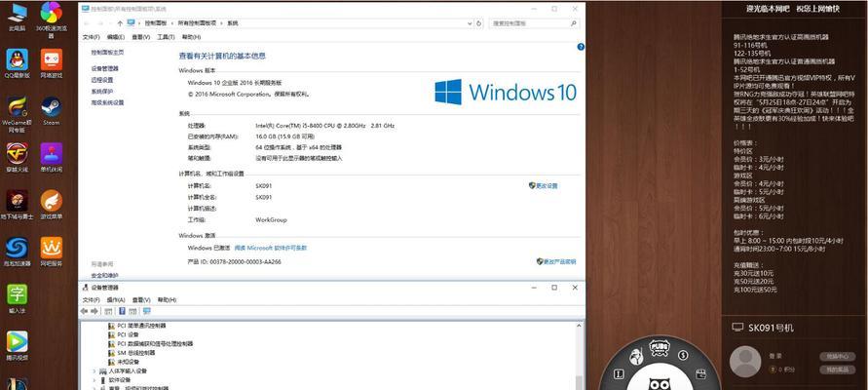The height and width of the screenshot is (390, 868).
Task: Click the 控制面板主页 link
Action: pyautogui.click(x=107, y=53)
